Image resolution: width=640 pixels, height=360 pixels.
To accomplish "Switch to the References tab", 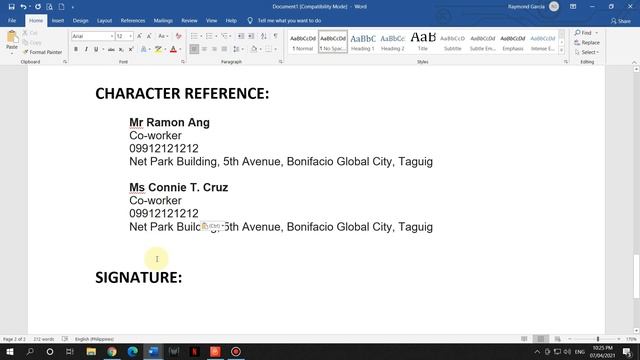I will (133, 20).
